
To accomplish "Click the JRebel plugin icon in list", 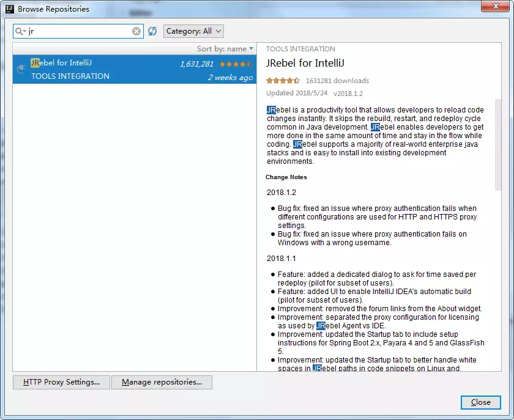I will point(21,69).
